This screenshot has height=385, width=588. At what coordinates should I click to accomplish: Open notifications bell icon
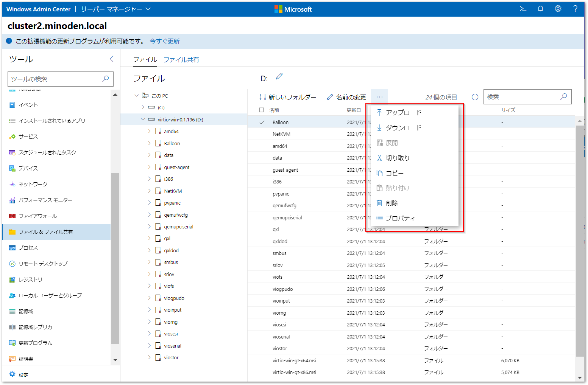[x=540, y=9]
